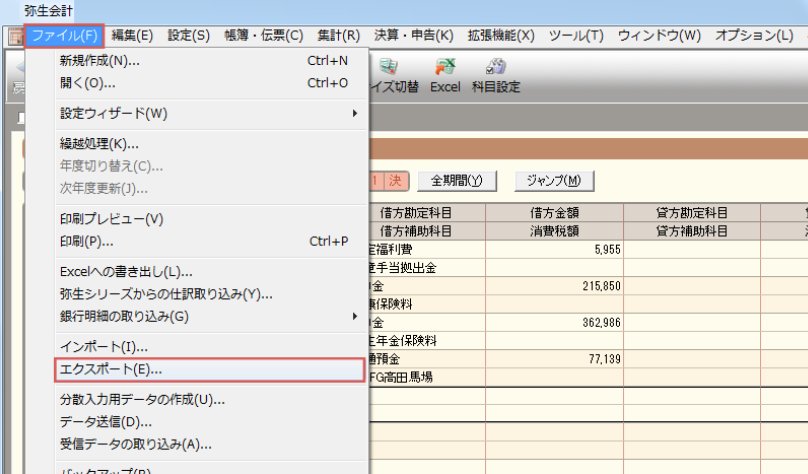Select 印刷プレビュー(V) menu entry

tap(211, 219)
